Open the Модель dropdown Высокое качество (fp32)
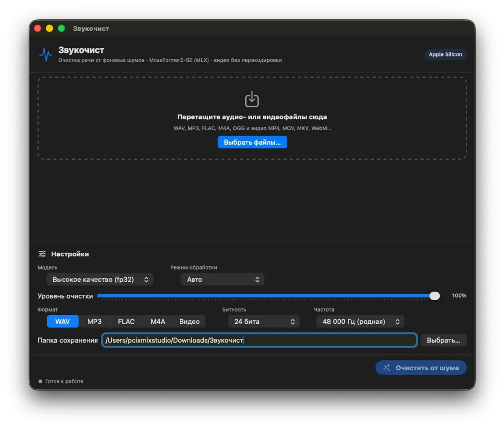This screenshot has height=428, width=504. point(100,280)
